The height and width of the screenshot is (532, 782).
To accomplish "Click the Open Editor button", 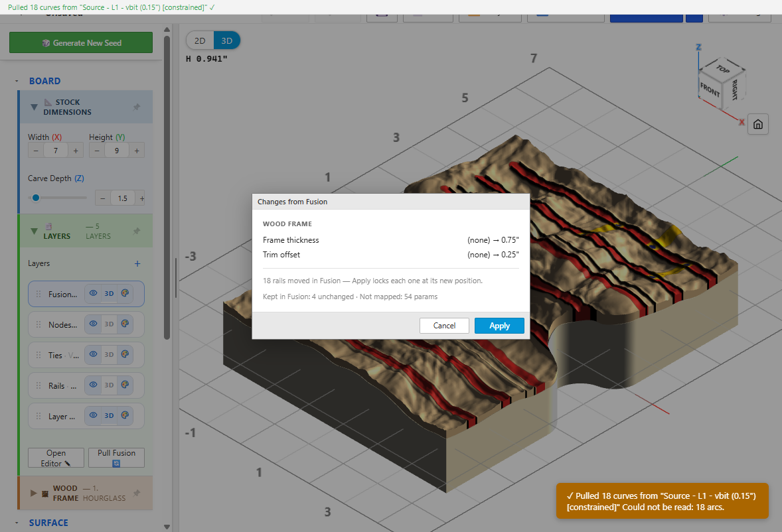I will pos(56,458).
